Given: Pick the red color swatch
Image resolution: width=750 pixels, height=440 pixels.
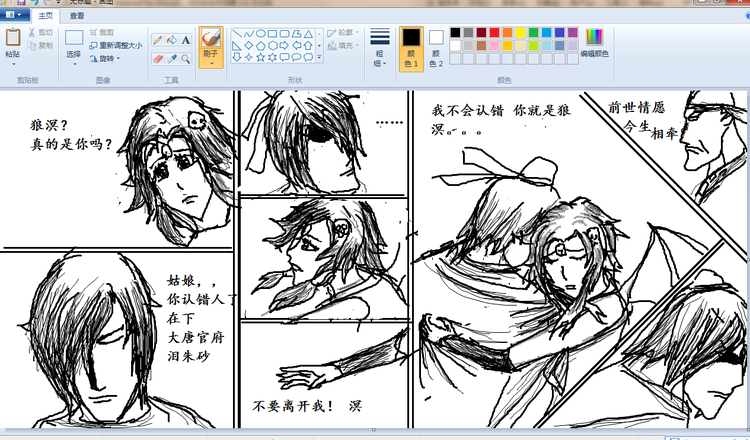Looking at the screenshot, I should pyautogui.click(x=494, y=33).
